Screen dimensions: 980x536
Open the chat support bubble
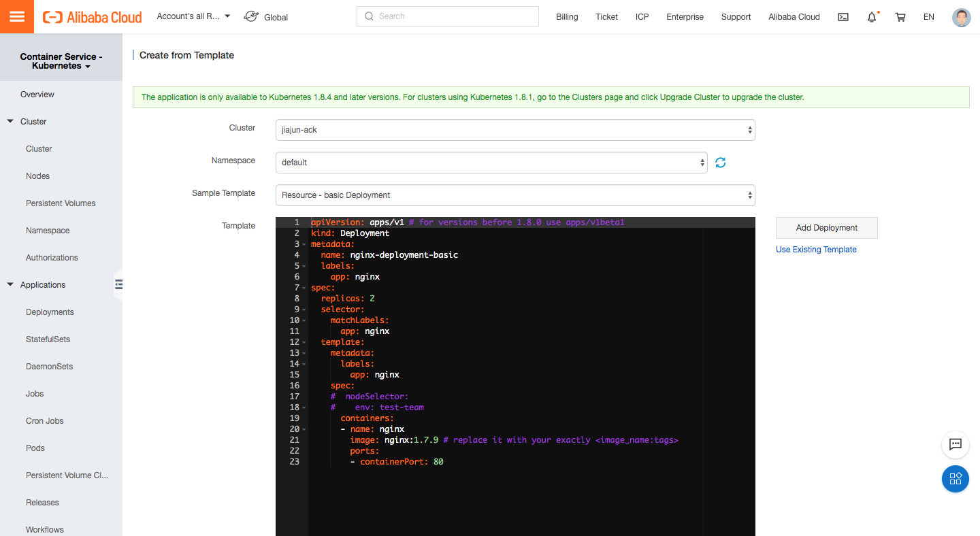[955, 445]
